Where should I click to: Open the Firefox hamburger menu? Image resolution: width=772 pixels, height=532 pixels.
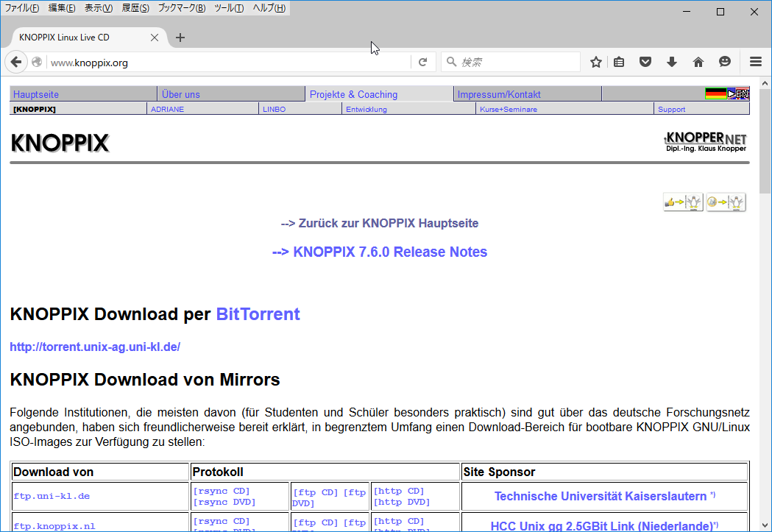pos(756,62)
